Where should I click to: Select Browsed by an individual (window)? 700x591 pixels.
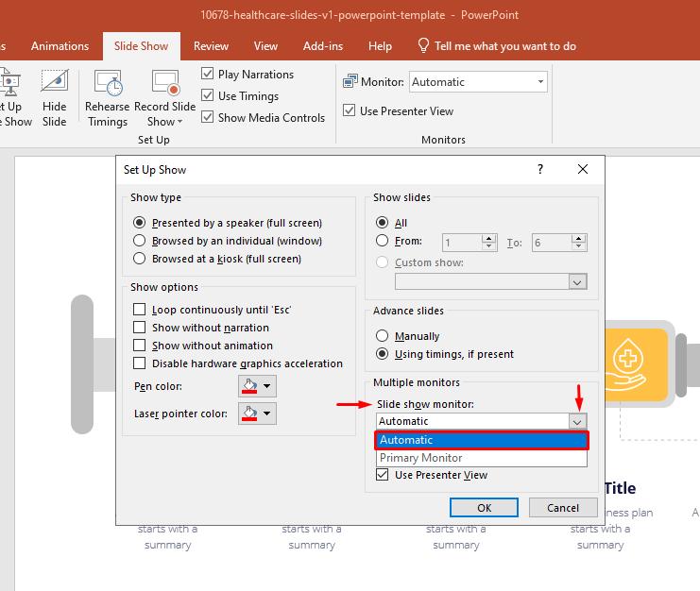(139, 241)
